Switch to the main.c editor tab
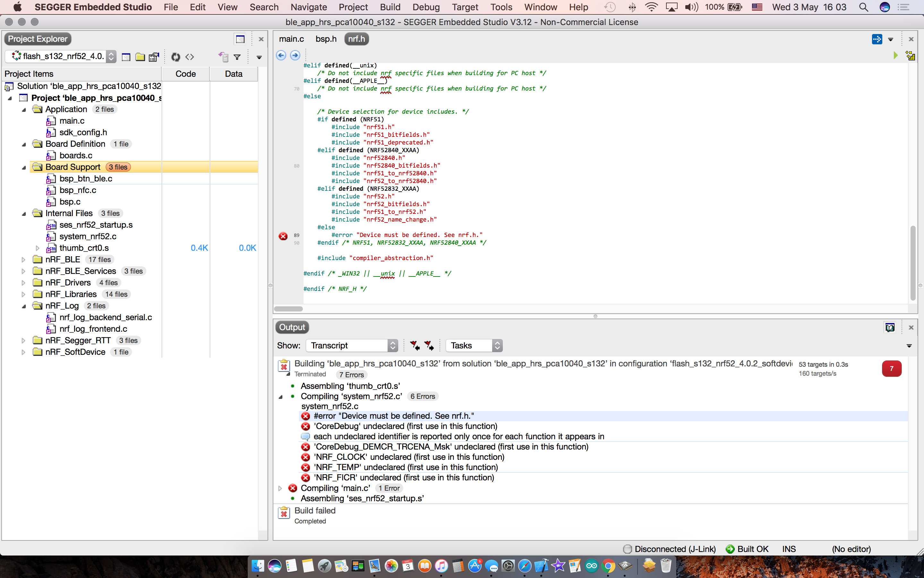The height and width of the screenshot is (578, 924). click(291, 39)
